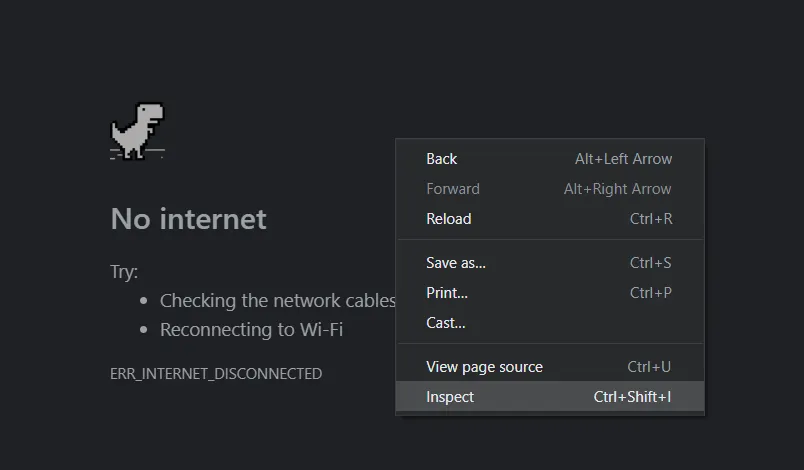Select Print... from the context menu
Viewport: 804px width, 470px height.
tap(447, 293)
